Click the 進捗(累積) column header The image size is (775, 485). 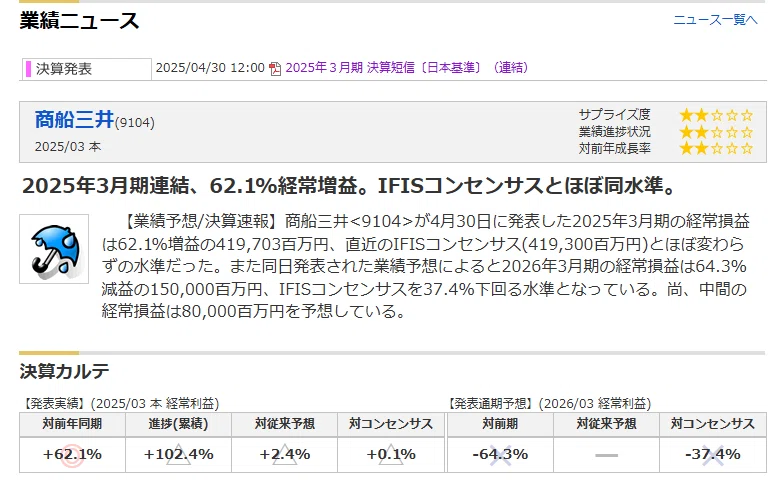pos(178,424)
